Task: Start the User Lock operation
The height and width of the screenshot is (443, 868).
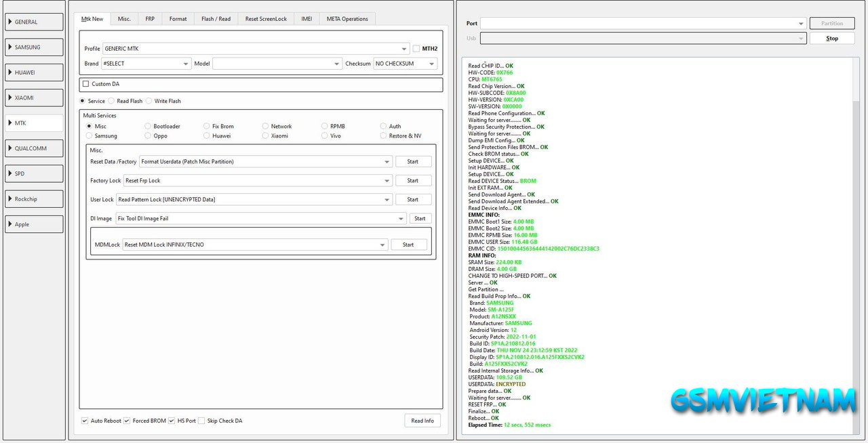Action: (x=413, y=199)
